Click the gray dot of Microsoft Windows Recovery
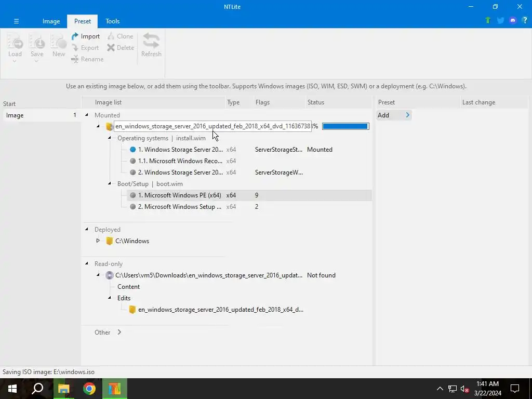The width and height of the screenshot is (532, 399). point(132,161)
